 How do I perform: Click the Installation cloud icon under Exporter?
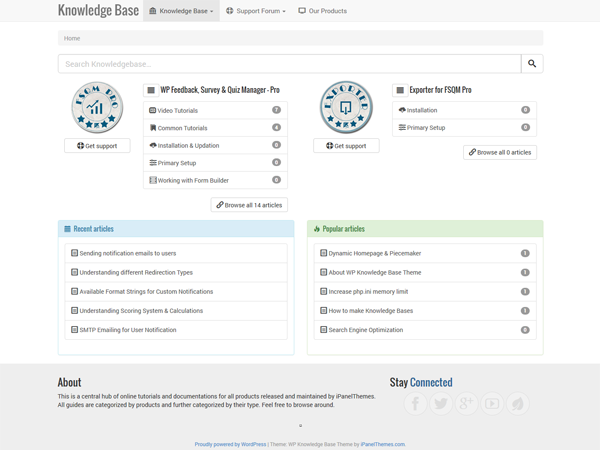coord(402,110)
